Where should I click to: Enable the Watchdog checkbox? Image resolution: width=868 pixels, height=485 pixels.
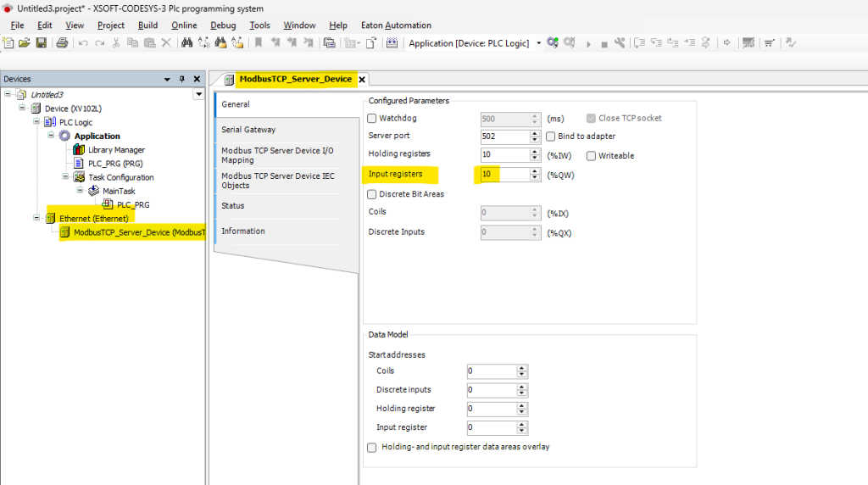372,119
